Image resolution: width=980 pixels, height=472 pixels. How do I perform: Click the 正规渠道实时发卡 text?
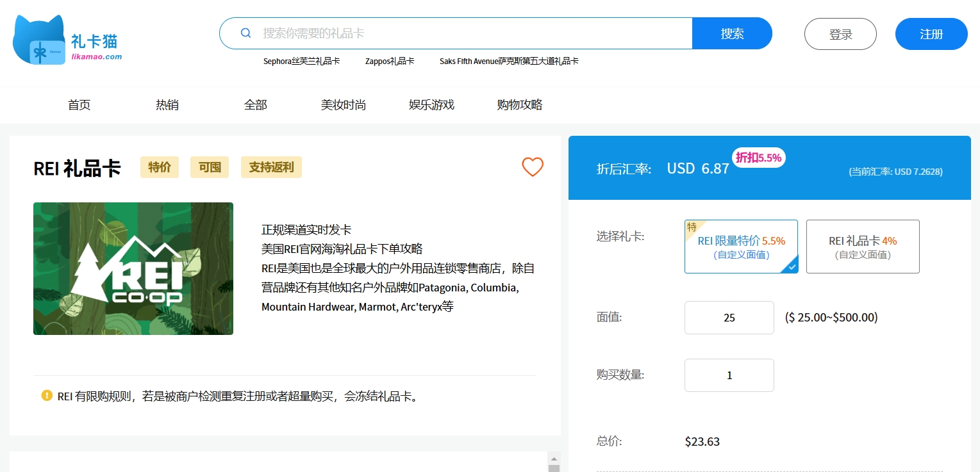[x=306, y=230]
